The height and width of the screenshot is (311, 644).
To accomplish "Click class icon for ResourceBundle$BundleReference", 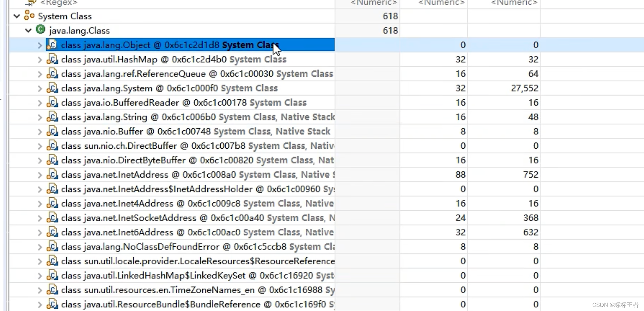I will coord(52,304).
